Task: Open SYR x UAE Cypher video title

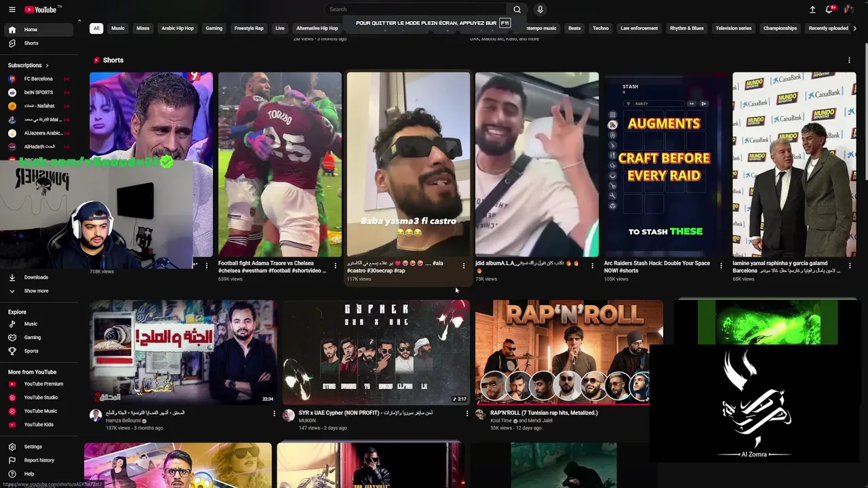Action: (366, 413)
